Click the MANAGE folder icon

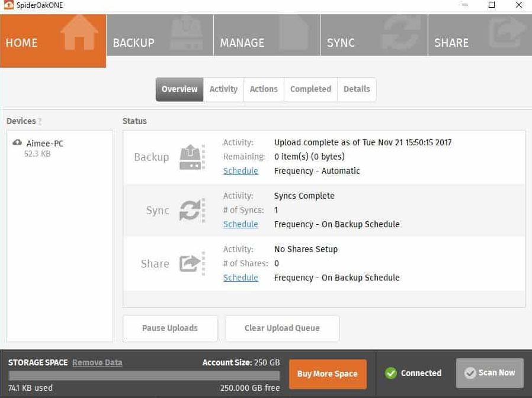click(x=294, y=34)
